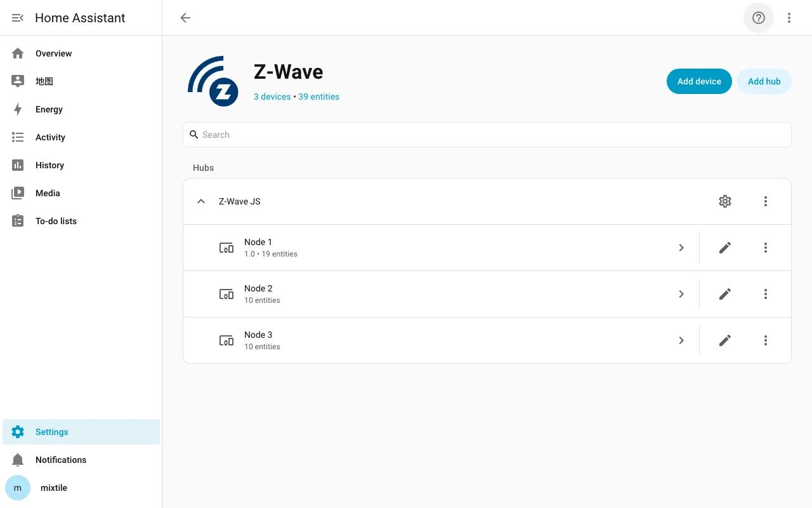Focus the Search field
The height and width of the screenshot is (508, 812).
pyautogui.click(x=487, y=135)
